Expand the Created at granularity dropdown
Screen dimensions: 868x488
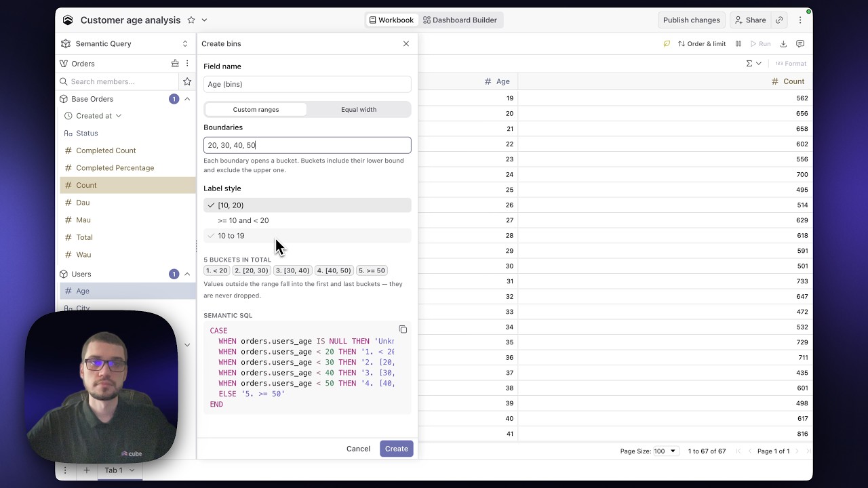(x=119, y=116)
